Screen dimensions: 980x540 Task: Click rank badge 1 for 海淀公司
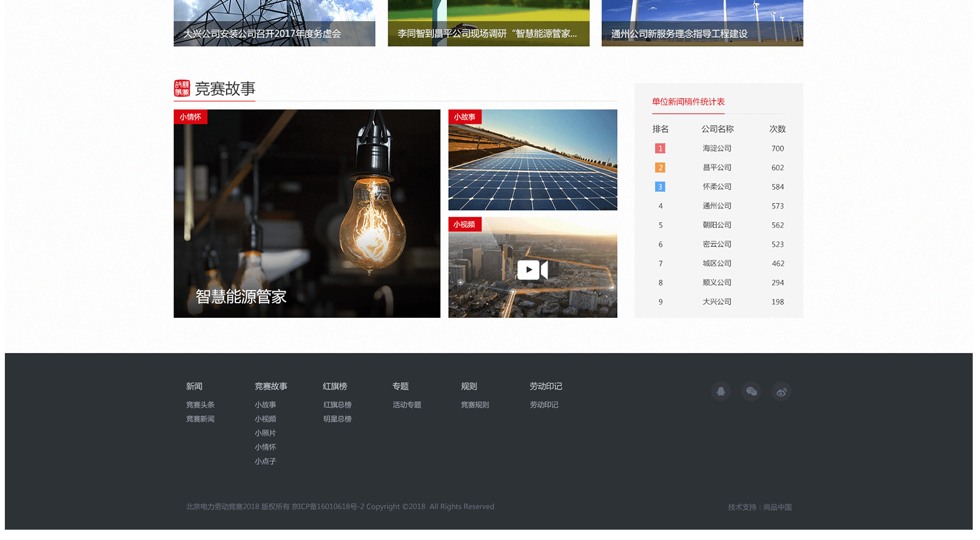coord(660,148)
